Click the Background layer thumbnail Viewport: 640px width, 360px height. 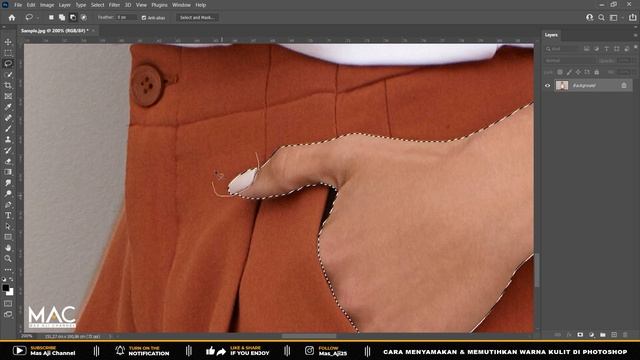(x=562, y=86)
